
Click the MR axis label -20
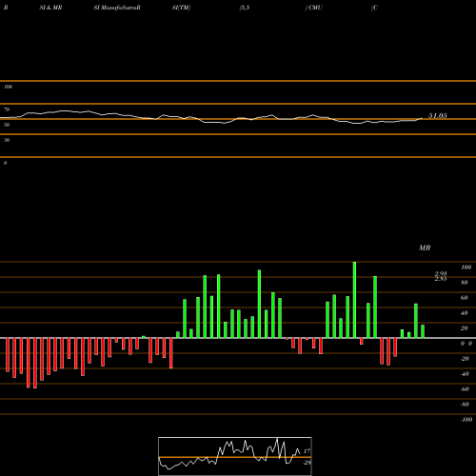[x=465, y=359]
